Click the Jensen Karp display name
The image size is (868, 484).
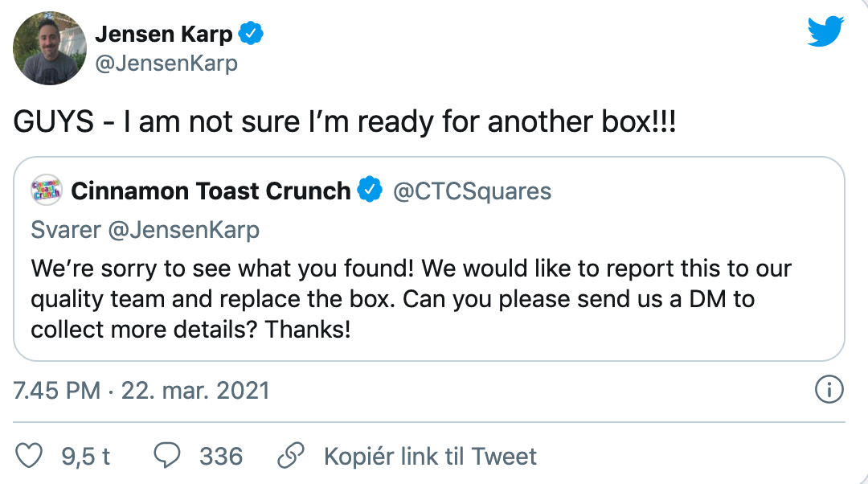(x=164, y=35)
